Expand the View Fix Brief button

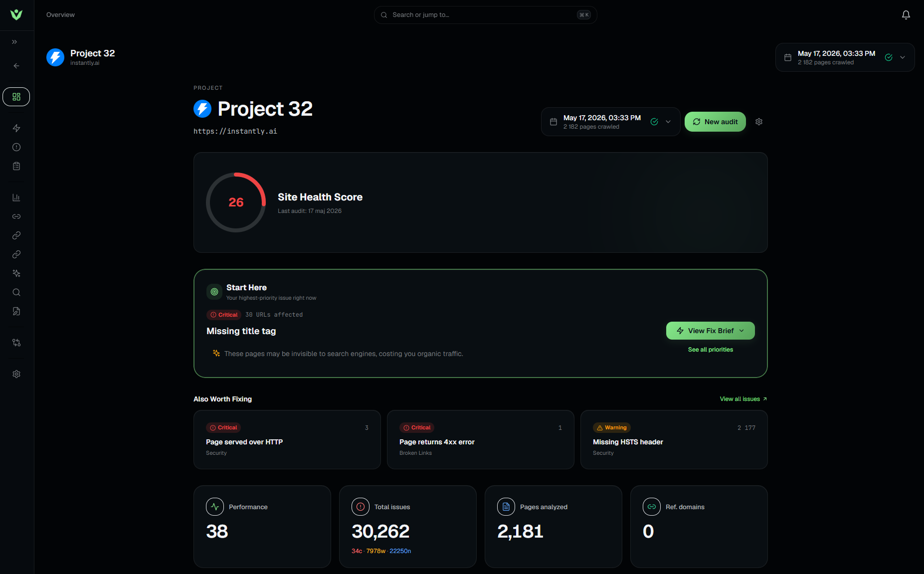click(x=710, y=331)
